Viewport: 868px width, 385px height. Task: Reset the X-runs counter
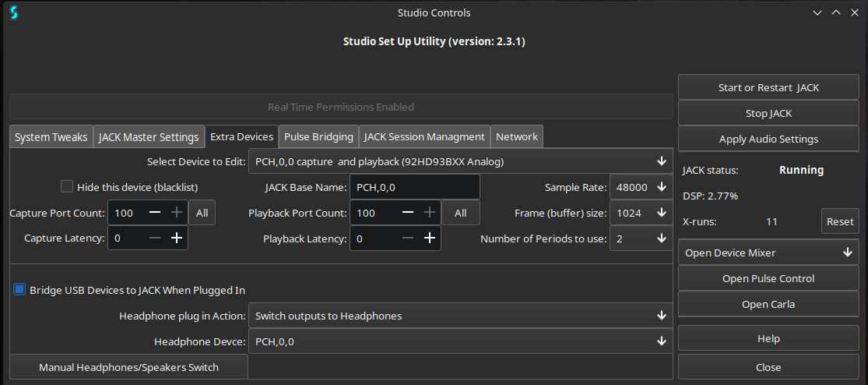pos(840,221)
